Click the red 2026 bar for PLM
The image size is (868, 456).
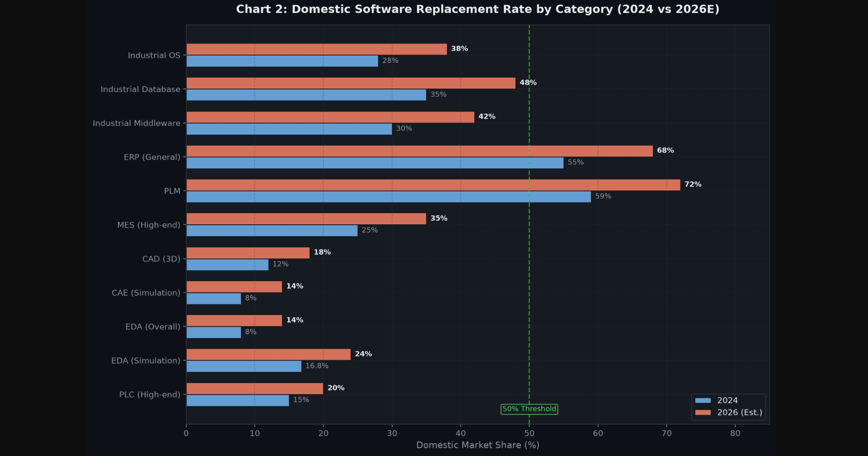433,185
